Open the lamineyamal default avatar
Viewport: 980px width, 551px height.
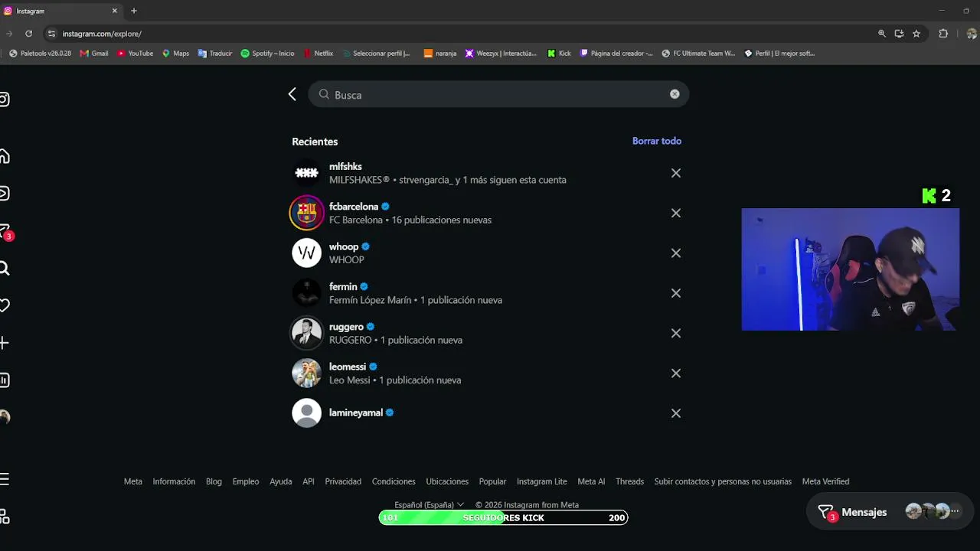[306, 413]
